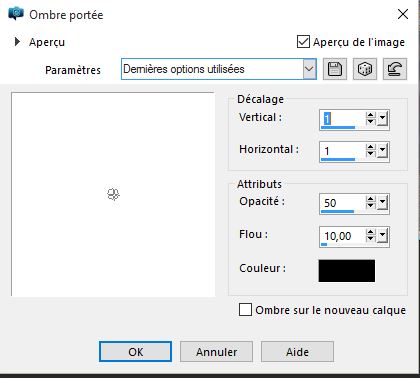Open help with the Aide button
Screen dimensions: 420x378
[x=297, y=352]
